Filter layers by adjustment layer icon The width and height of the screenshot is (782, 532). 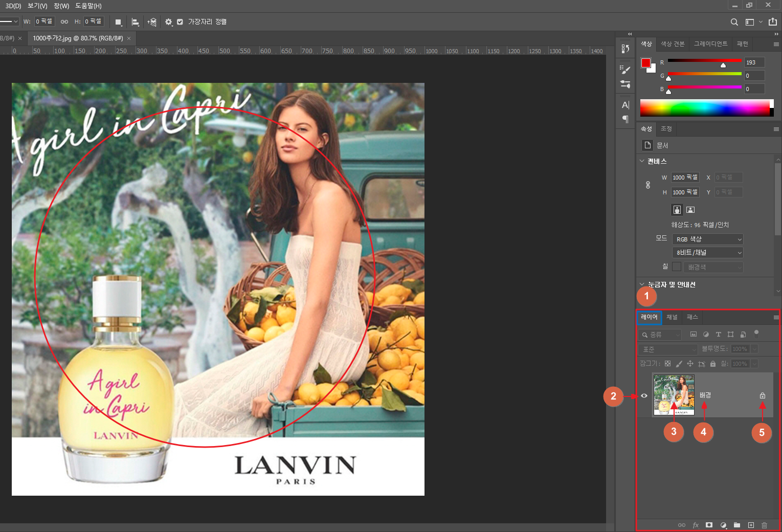click(x=706, y=334)
